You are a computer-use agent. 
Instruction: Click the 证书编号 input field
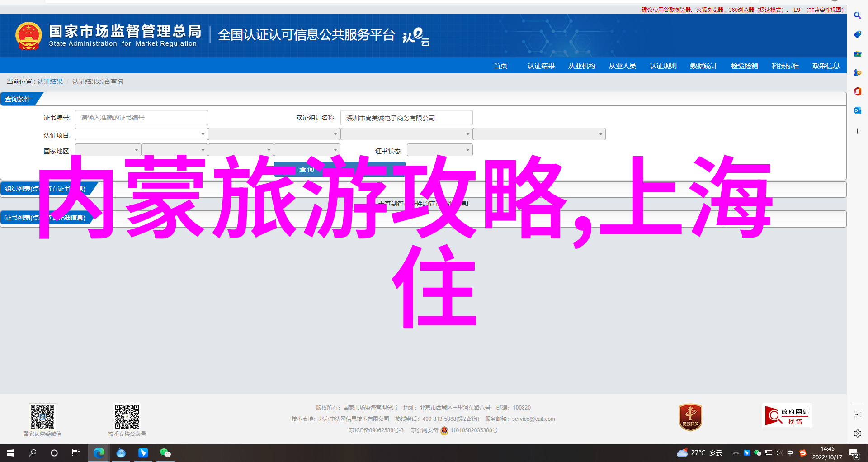click(141, 118)
